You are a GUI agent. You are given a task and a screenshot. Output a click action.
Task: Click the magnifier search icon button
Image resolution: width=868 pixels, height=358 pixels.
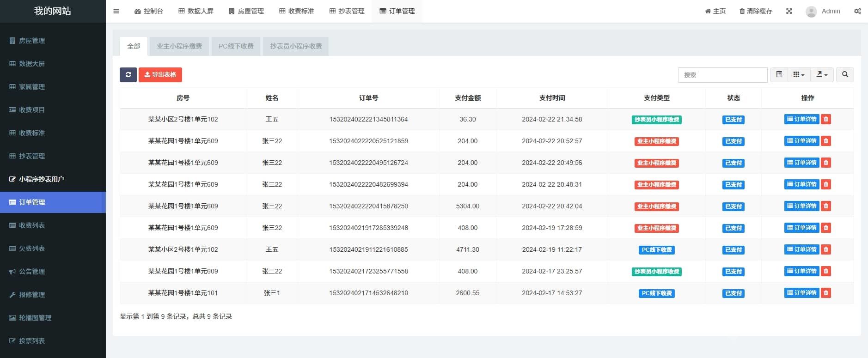point(845,75)
